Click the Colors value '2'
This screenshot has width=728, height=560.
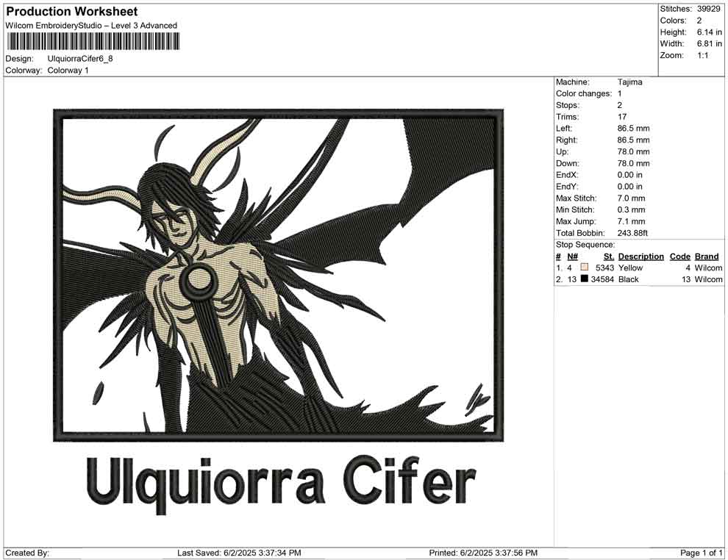coord(699,21)
